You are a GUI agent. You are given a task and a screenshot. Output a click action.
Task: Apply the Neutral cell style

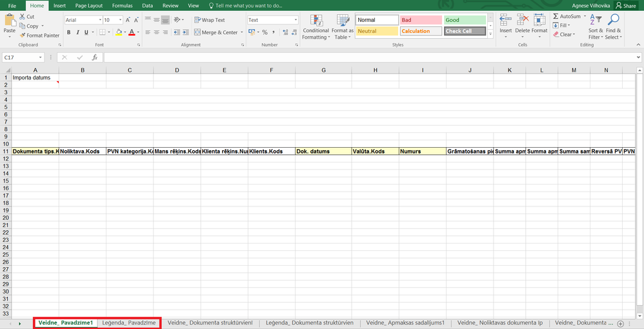pyautogui.click(x=377, y=31)
